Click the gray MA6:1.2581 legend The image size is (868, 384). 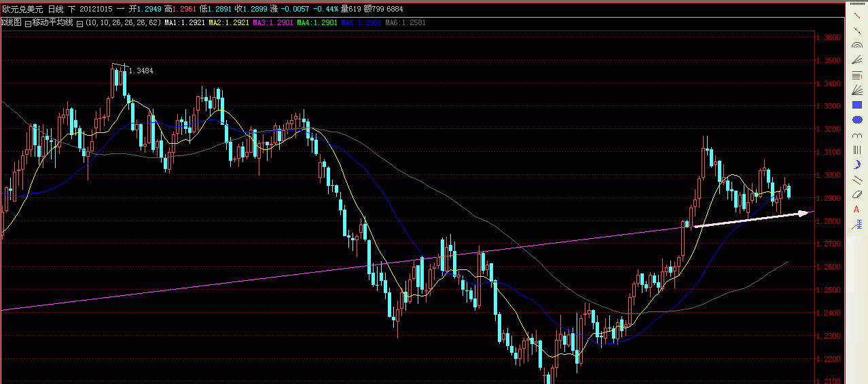pyautogui.click(x=405, y=22)
